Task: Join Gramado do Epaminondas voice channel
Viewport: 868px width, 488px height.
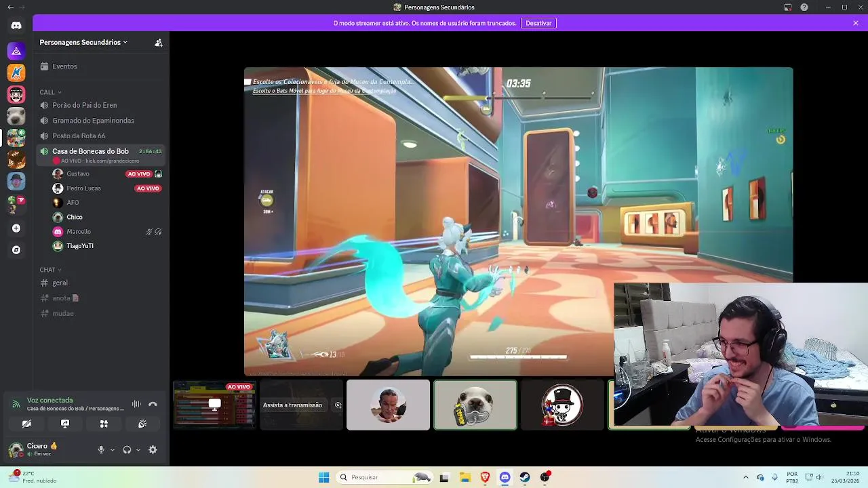Action: [102, 121]
